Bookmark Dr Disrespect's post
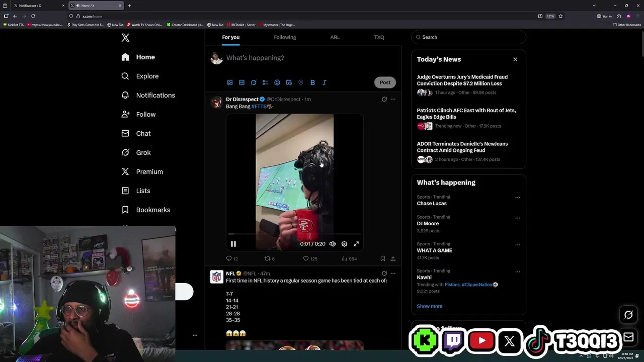 pyautogui.click(x=383, y=258)
